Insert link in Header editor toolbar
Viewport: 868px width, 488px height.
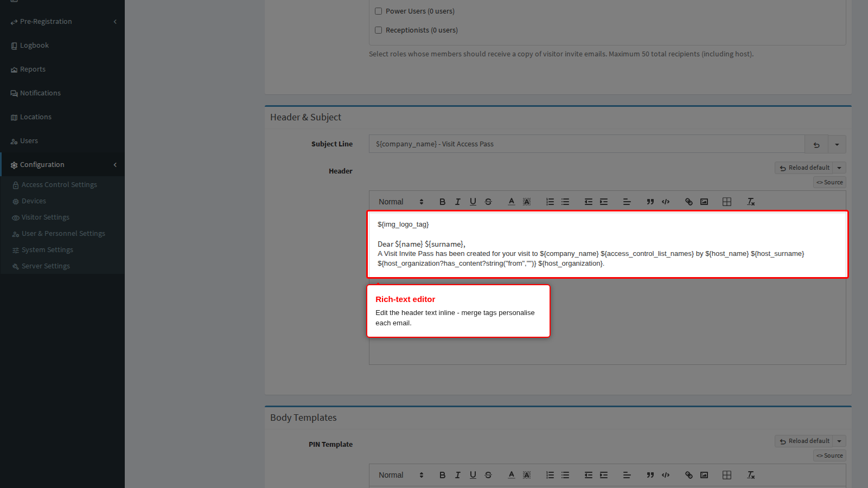point(688,202)
